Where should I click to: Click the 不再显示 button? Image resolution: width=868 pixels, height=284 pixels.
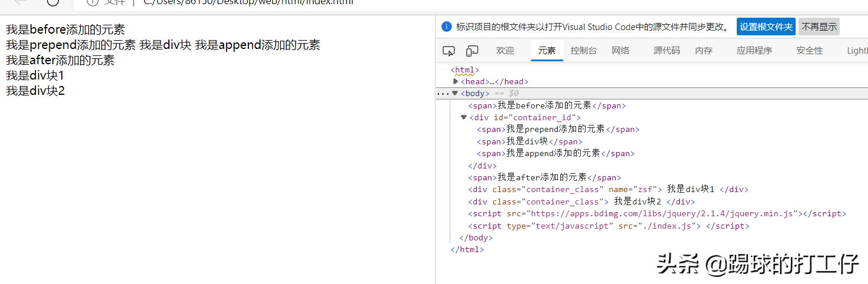pyautogui.click(x=819, y=27)
